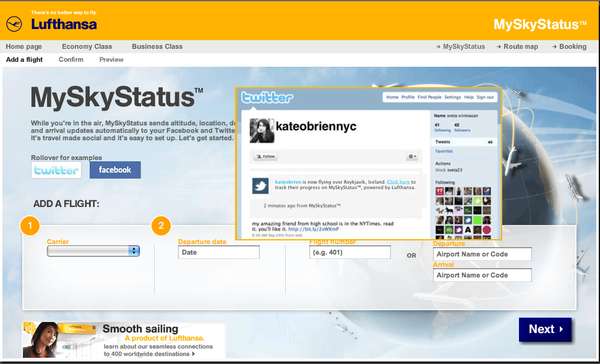Click the orange step 2 circle
This screenshot has height=364, width=600.
[161, 225]
